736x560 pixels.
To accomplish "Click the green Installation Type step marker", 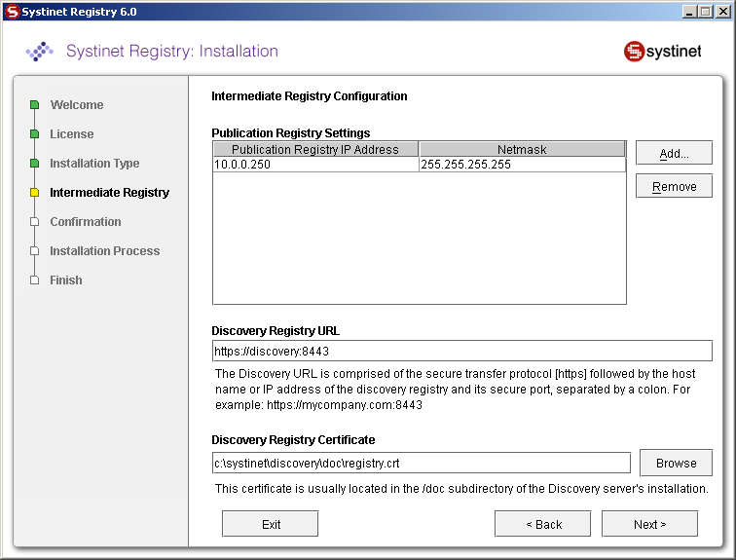I will point(34,164).
